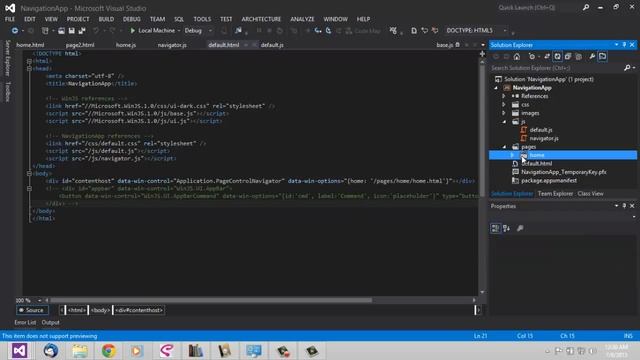Click the Open File toolbar icon
The width and height of the screenshot is (640, 360).
(61, 31)
